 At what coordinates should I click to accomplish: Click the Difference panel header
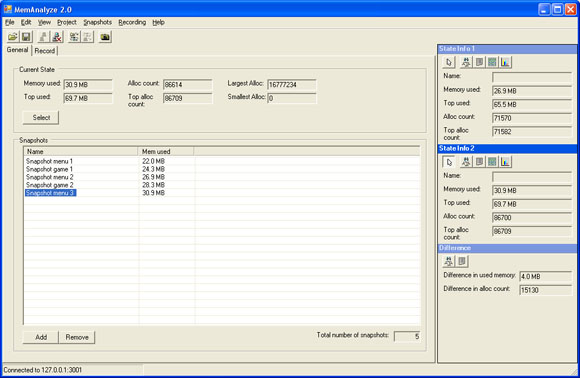(507, 248)
